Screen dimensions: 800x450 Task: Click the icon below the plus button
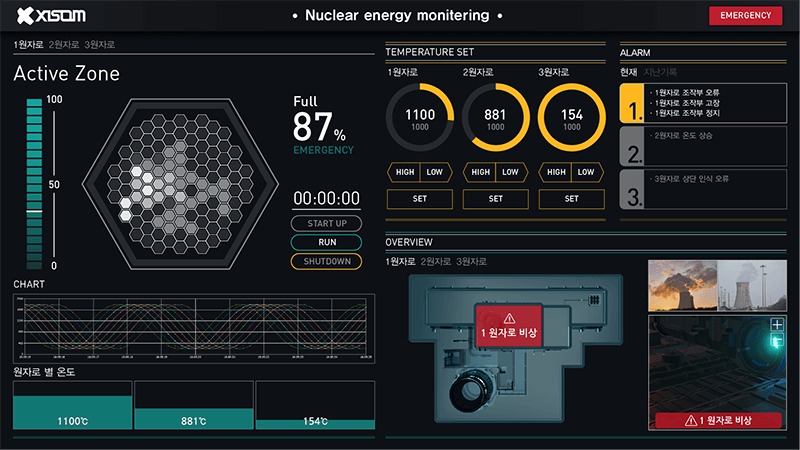(x=776, y=342)
